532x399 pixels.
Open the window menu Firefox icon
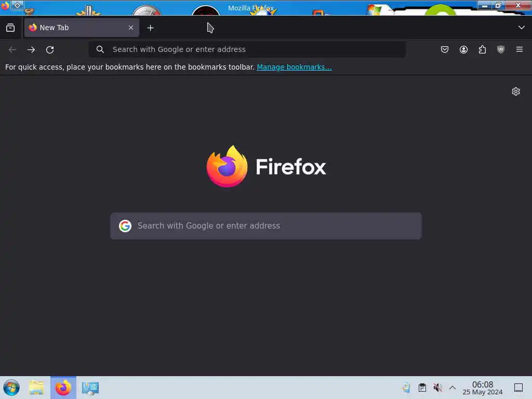(5, 5)
